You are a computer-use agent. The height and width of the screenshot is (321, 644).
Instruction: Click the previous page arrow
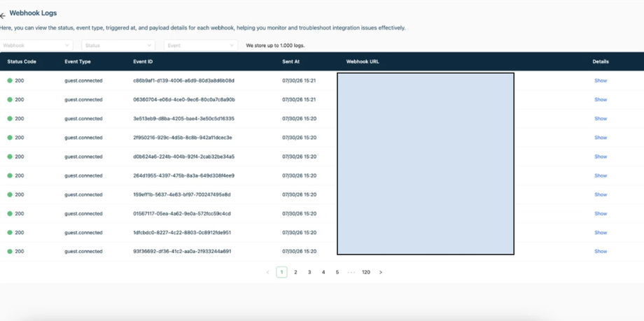268,272
